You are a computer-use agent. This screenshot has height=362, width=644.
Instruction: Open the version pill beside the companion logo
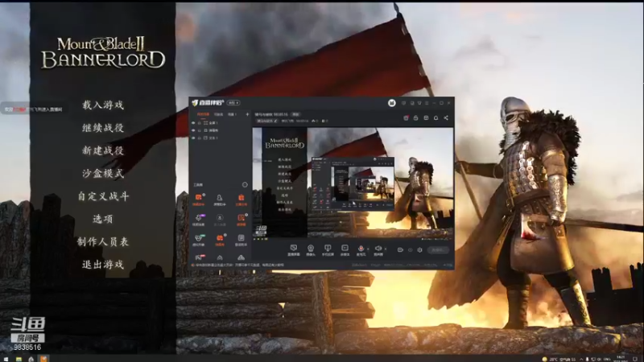[x=233, y=103]
